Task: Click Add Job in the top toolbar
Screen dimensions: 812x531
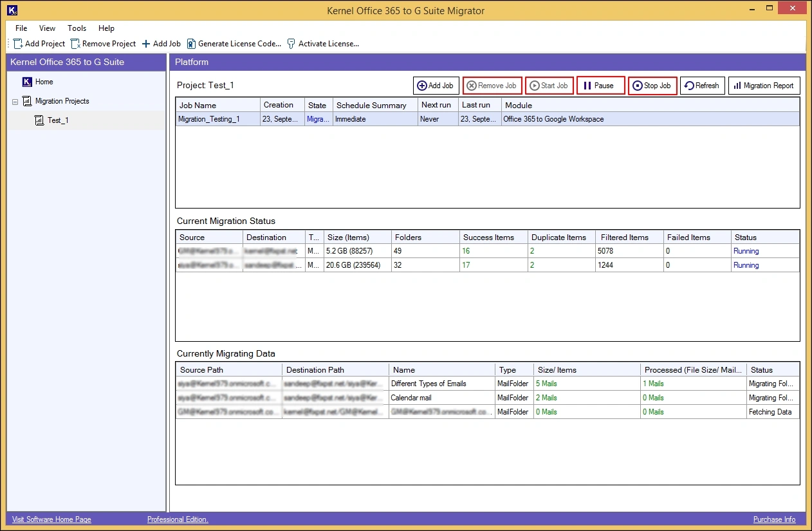Action: pyautogui.click(x=161, y=44)
